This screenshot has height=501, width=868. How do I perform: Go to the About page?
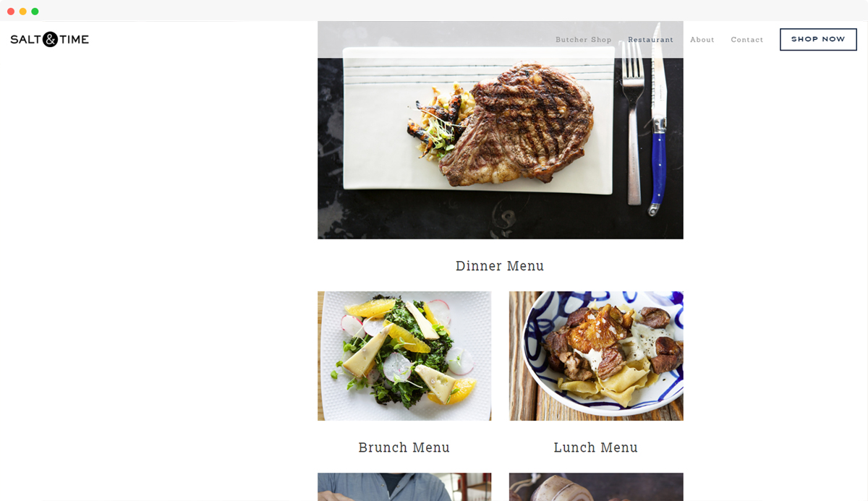click(x=702, y=40)
